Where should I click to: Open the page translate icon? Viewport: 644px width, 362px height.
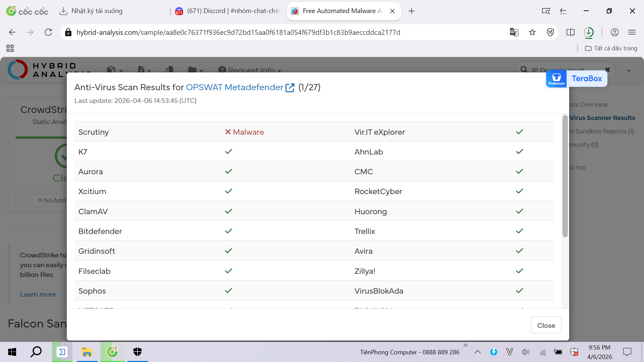tap(514, 32)
